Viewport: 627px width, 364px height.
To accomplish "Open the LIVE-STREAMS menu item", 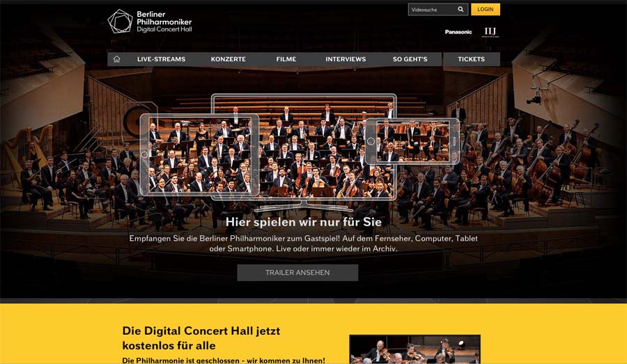I will 161,59.
